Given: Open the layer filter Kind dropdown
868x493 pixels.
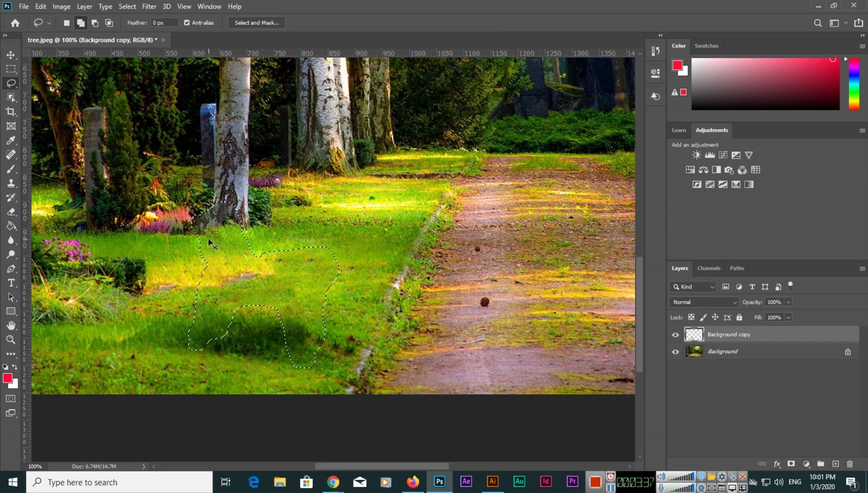Looking at the screenshot, I should [693, 287].
